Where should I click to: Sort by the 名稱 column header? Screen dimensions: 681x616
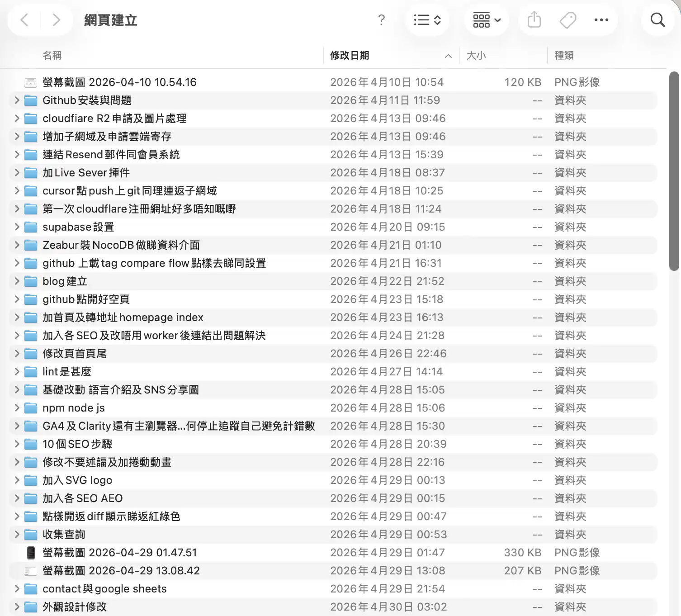coord(52,55)
